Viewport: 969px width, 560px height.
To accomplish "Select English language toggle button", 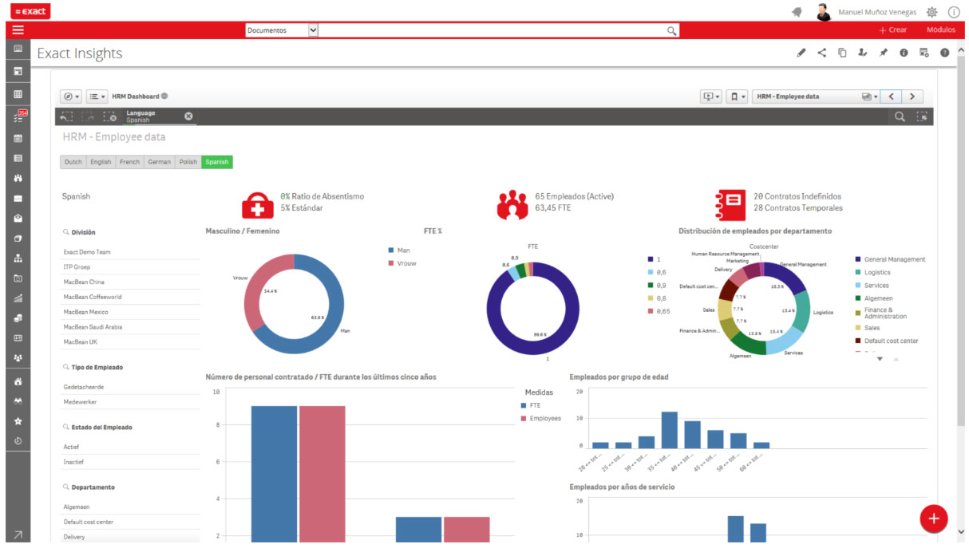I will click(101, 162).
